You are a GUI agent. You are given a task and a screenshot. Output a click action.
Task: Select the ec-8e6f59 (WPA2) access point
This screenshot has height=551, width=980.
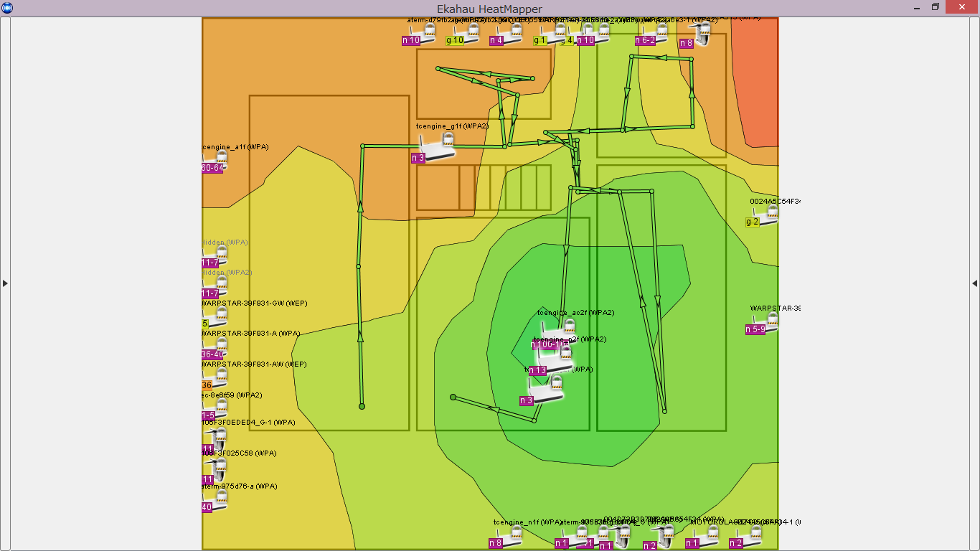click(x=215, y=408)
